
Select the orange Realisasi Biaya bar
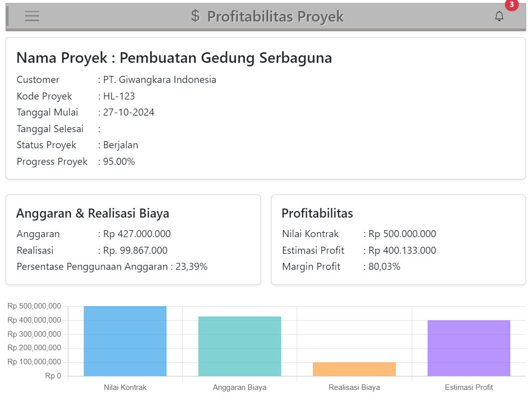(x=354, y=369)
